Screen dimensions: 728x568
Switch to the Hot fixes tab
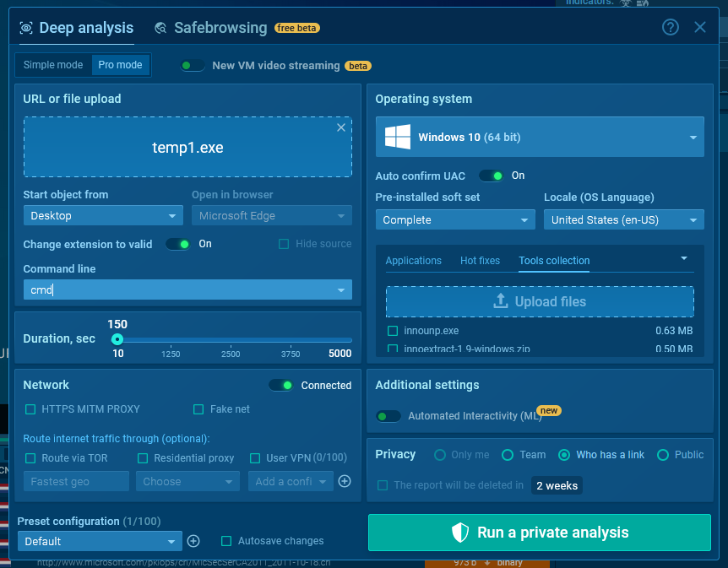(480, 261)
